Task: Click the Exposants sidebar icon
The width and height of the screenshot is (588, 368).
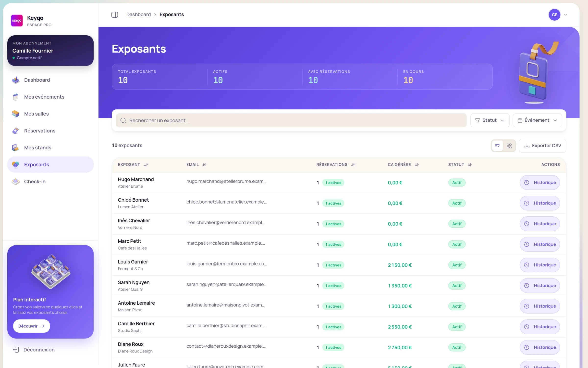Action: [x=15, y=165]
